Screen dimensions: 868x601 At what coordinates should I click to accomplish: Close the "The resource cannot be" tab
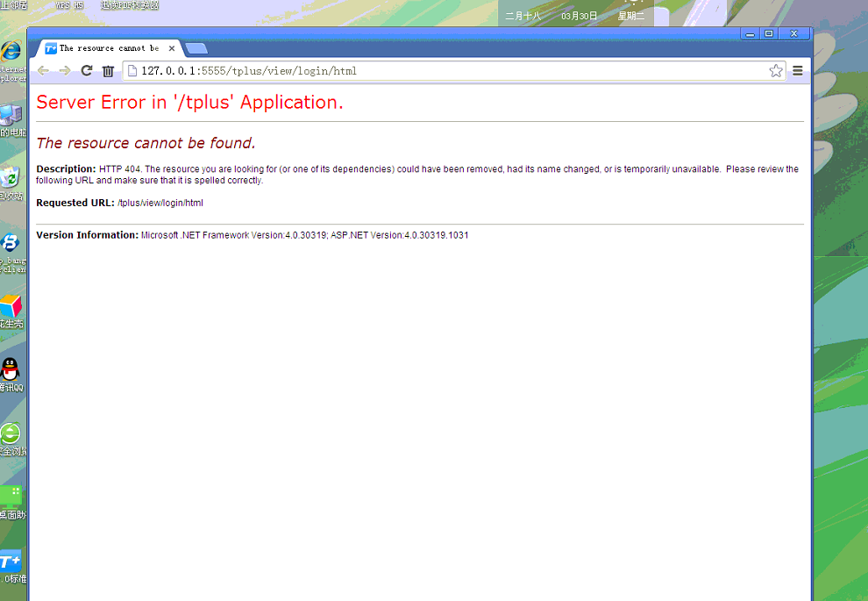(172, 49)
